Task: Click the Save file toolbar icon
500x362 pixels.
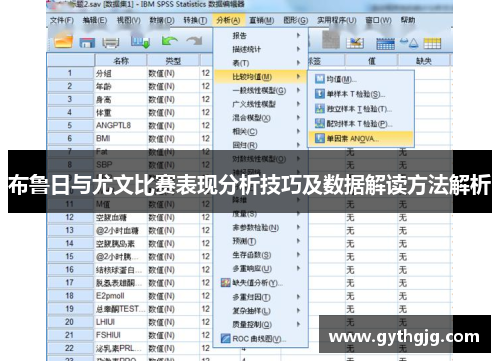Action: point(87,43)
